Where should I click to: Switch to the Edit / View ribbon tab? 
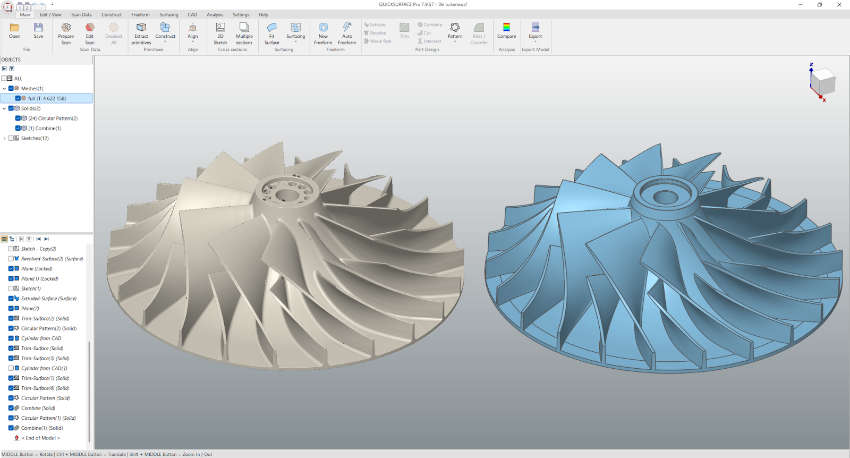coord(50,15)
